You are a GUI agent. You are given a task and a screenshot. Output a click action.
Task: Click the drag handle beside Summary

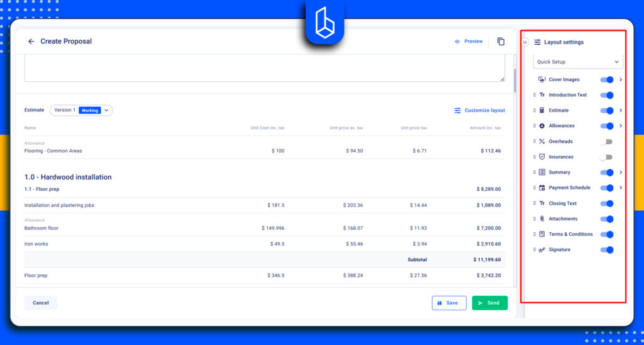(x=535, y=172)
